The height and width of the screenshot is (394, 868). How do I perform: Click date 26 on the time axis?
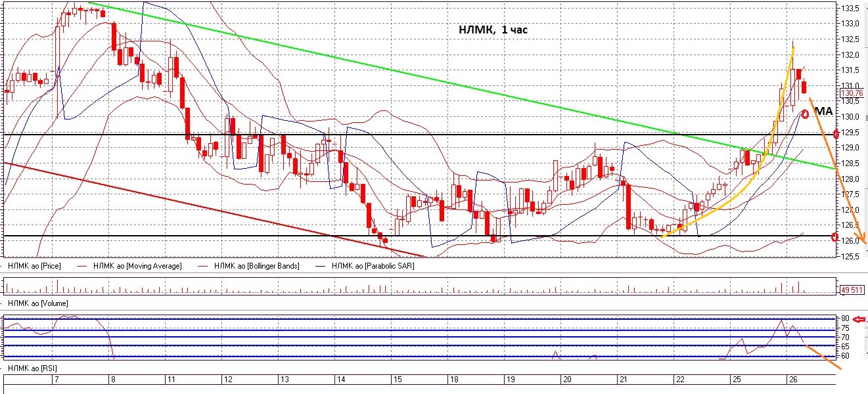[792, 380]
